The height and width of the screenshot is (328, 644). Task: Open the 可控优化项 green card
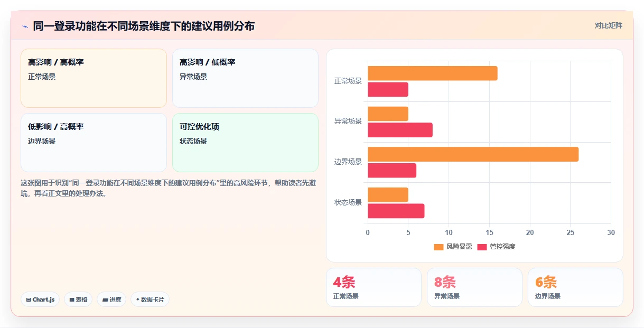(x=245, y=143)
